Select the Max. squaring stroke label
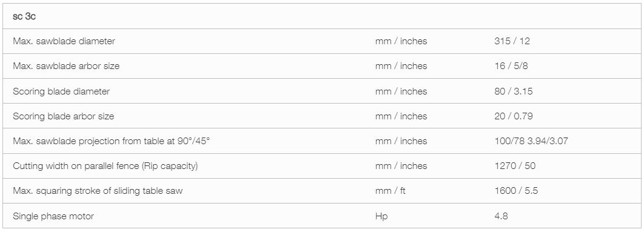 pos(98,191)
